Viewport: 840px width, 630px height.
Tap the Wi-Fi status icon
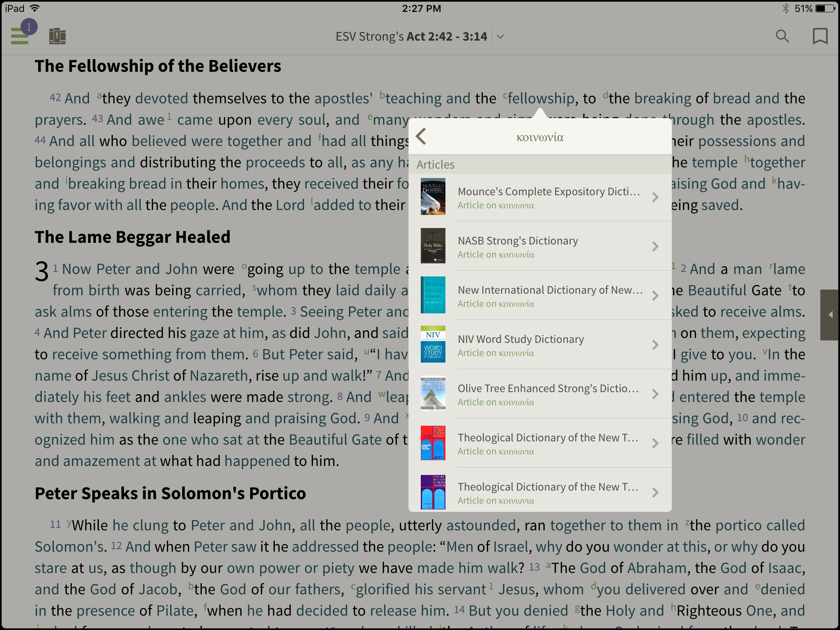point(35,8)
